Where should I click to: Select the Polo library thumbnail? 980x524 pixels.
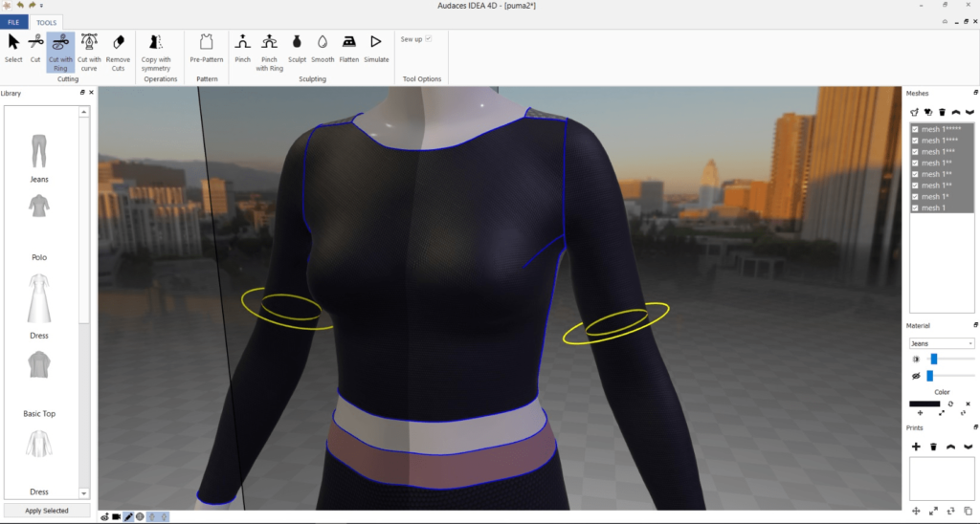click(x=38, y=207)
